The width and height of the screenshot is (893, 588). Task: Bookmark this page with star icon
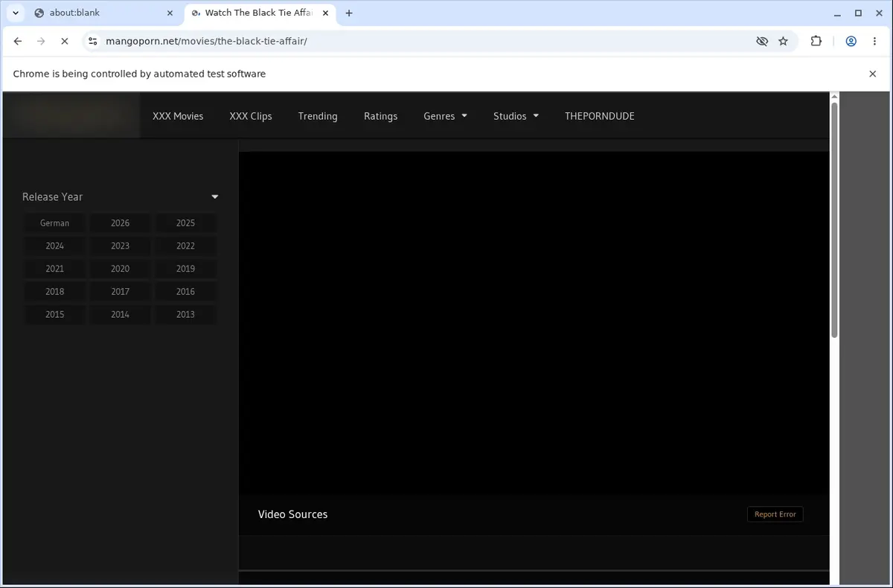coord(783,42)
